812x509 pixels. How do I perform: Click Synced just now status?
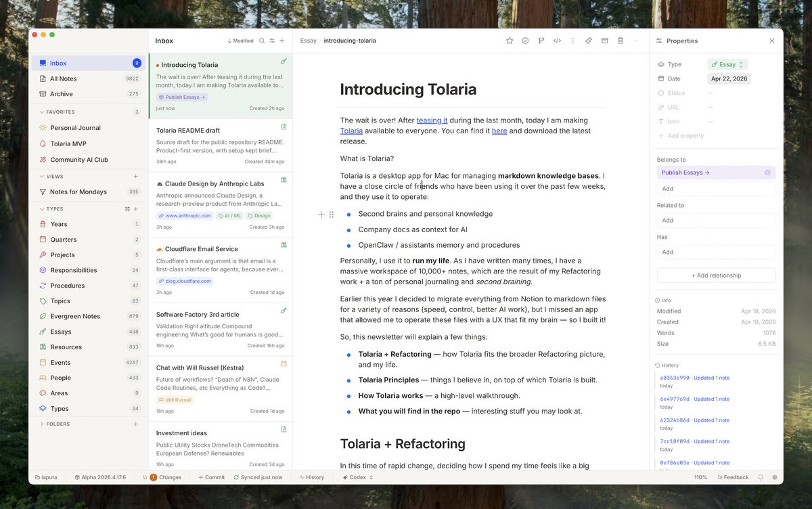pos(258,477)
